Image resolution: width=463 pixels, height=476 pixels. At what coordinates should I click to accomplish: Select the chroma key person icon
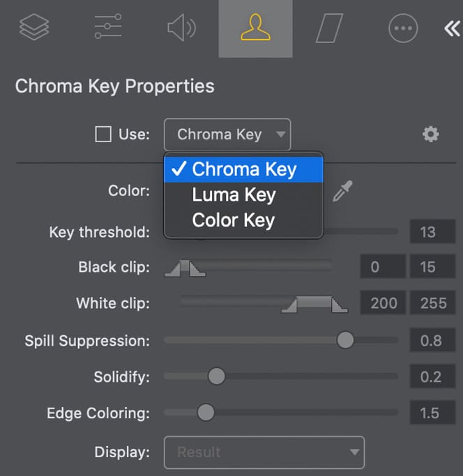point(255,28)
